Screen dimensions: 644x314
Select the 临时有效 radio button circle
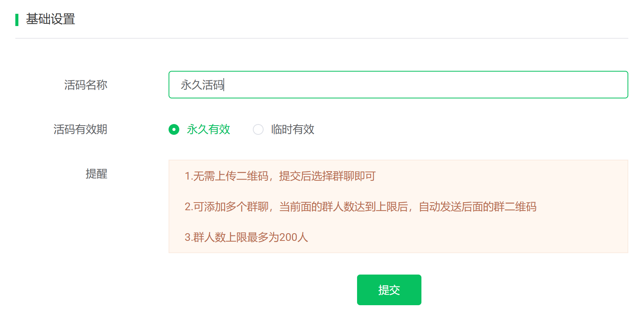pos(258,129)
